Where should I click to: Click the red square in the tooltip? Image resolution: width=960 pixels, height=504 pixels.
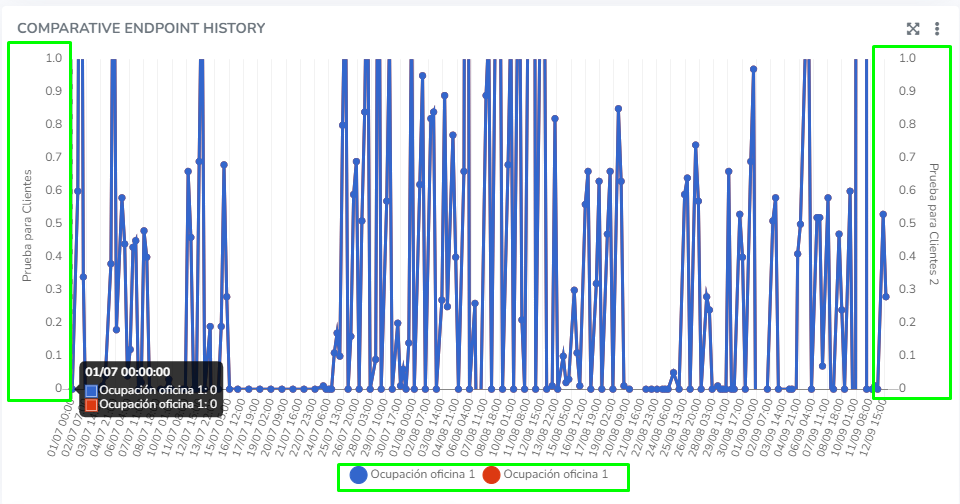pos(92,404)
